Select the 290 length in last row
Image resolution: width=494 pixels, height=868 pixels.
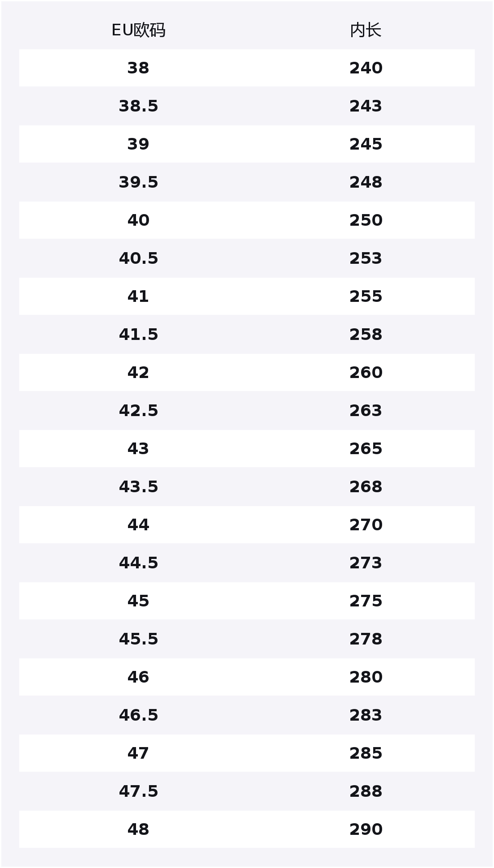point(366,829)
